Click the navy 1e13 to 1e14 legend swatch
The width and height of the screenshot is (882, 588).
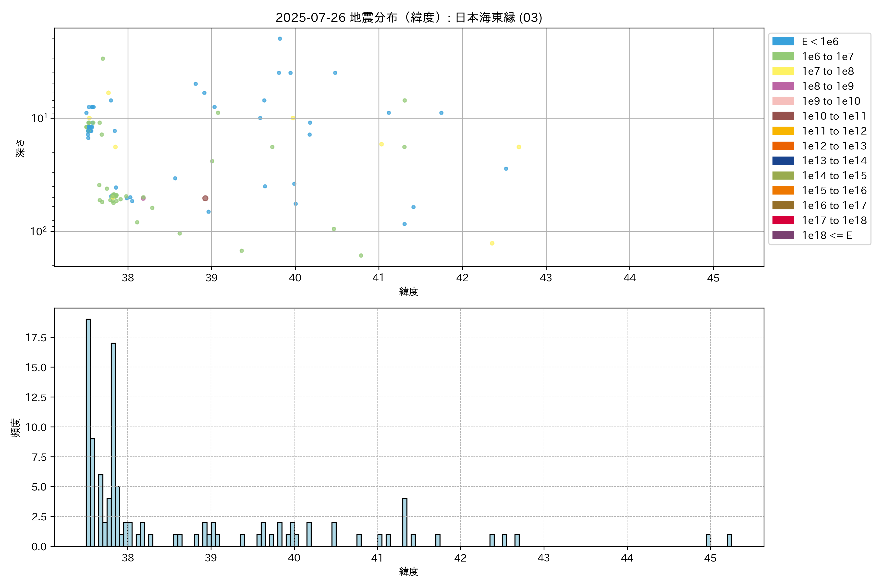coord(783,160)
